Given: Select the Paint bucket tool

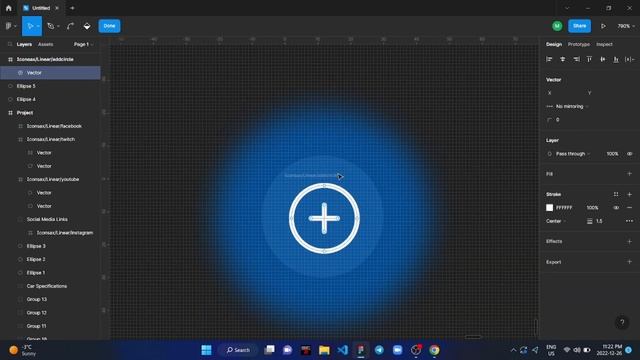Looking at the screenshot, I should (87, 26).
